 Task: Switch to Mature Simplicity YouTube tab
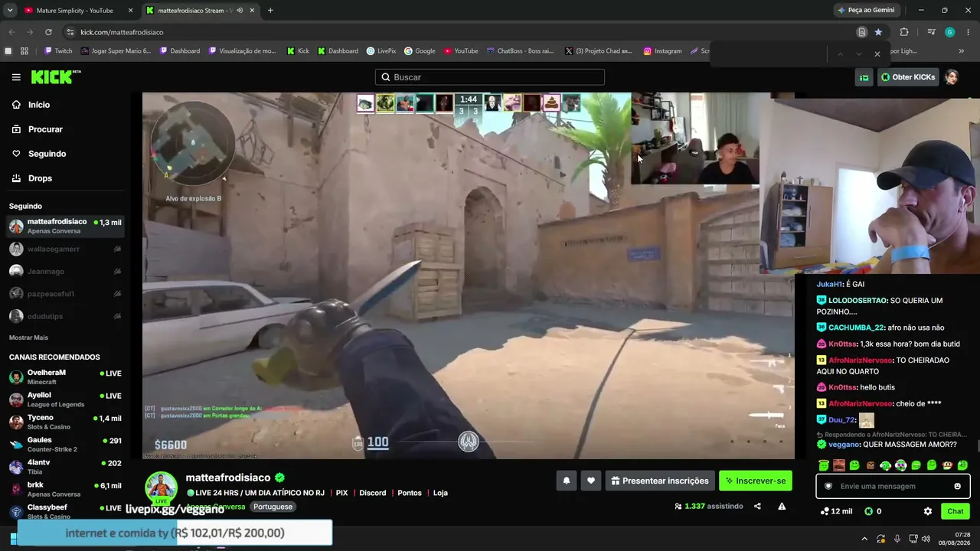74,11
